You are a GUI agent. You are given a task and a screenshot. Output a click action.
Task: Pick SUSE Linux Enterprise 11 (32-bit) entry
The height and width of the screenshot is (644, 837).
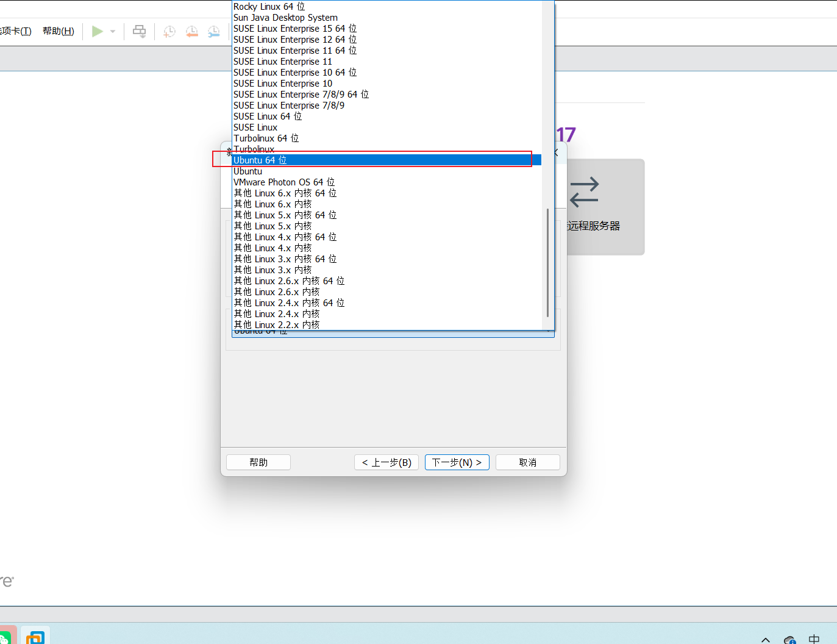click(386, 62)
